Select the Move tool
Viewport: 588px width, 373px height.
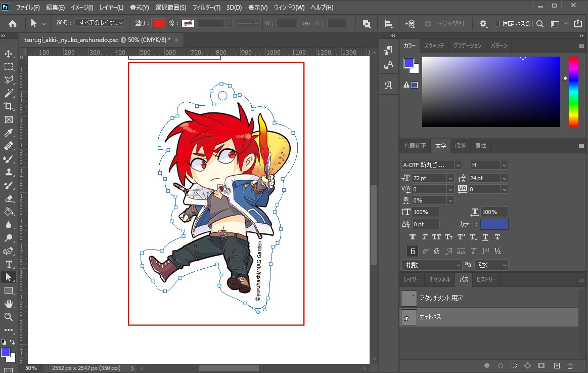8,54
